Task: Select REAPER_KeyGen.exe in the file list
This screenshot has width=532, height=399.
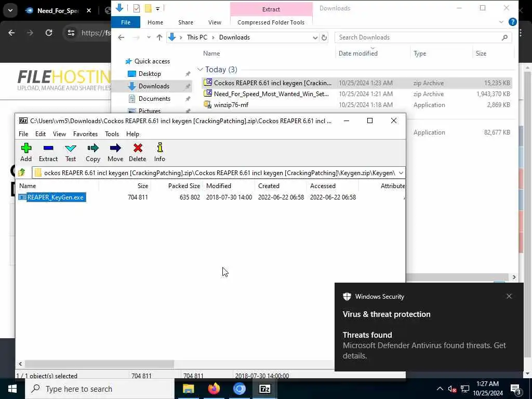Action: tap(52, 197)
